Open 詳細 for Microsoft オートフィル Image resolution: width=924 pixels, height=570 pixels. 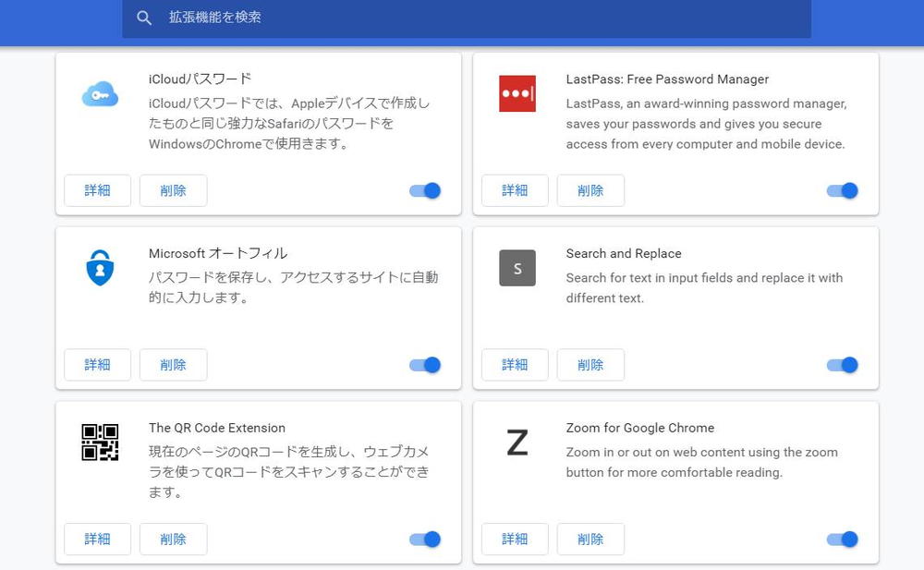[x=97, y=365]
